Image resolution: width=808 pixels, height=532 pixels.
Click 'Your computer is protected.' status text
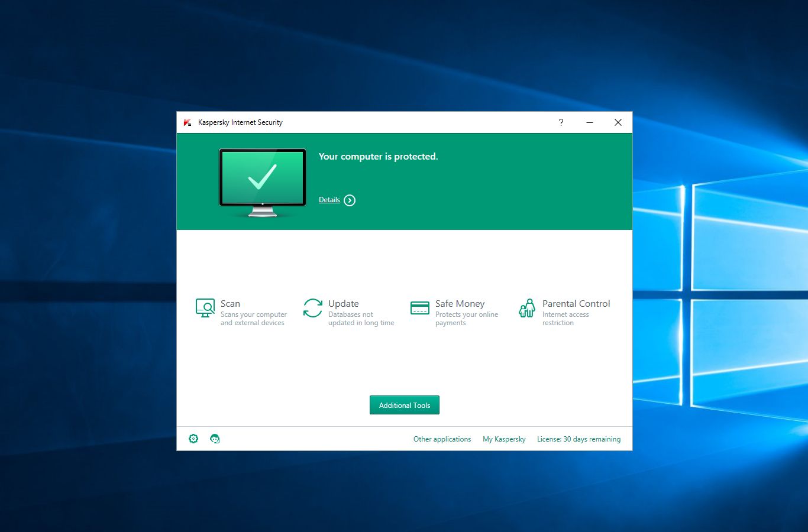pyautogui.click(x=379, y=157)
